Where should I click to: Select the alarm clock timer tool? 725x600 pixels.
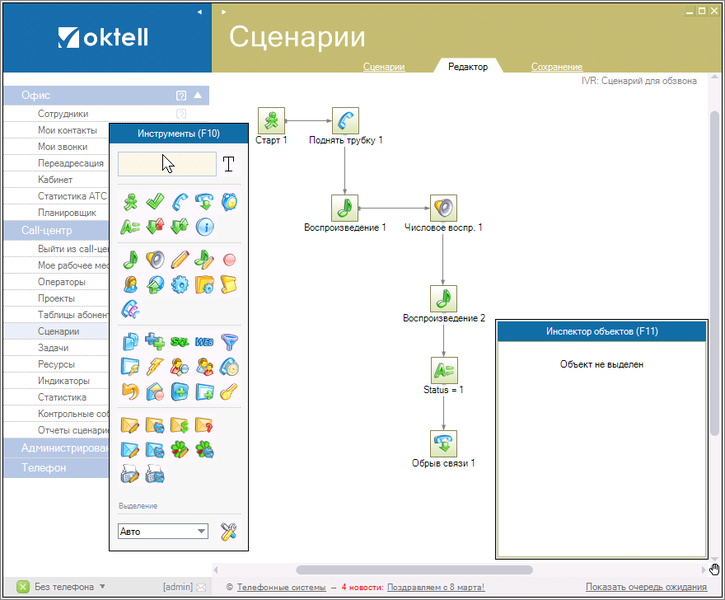coord(229,202)
